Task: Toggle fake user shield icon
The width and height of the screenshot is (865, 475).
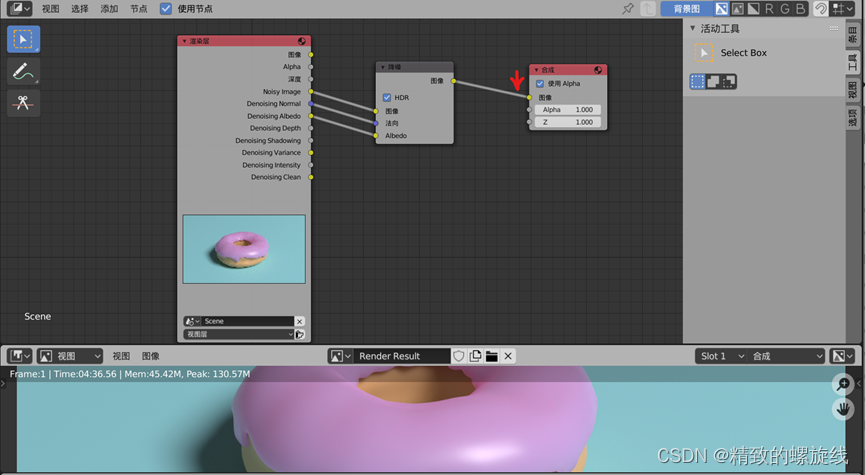Action: pos(458,356)
